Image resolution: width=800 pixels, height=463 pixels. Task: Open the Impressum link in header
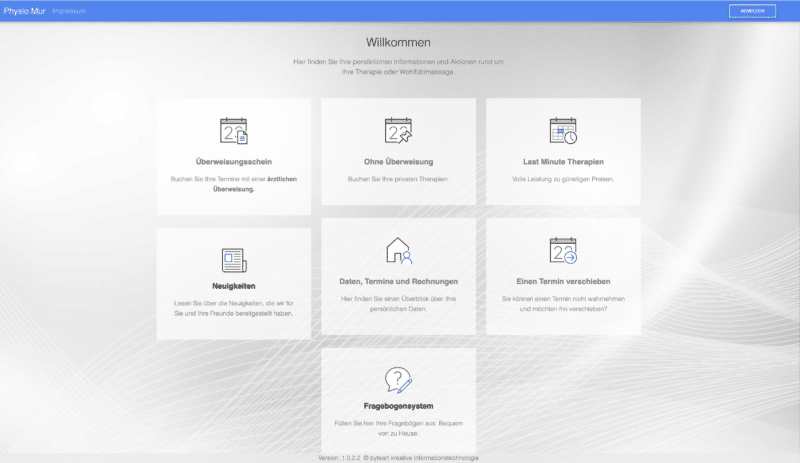point(69,11)
